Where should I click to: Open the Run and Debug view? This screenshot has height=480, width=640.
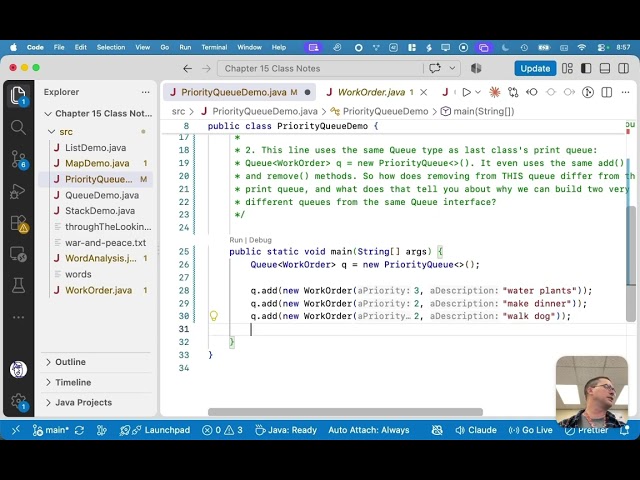[18, 191]
